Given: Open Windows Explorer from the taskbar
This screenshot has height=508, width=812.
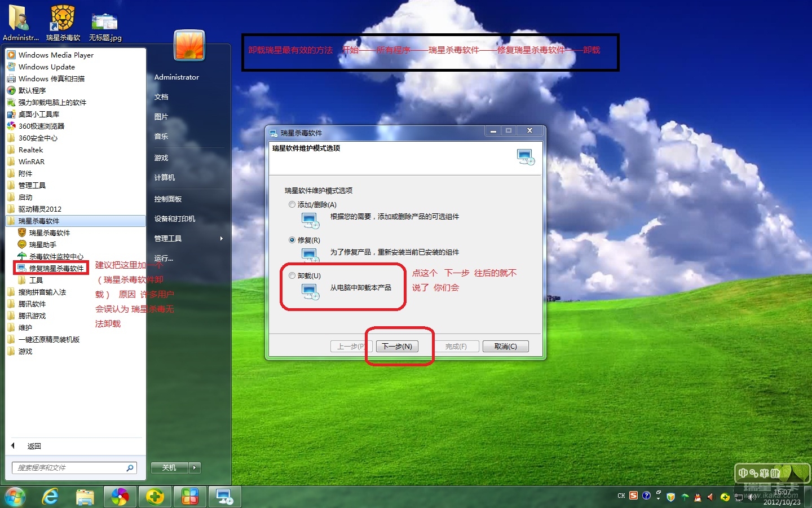Looking at the screenshot, I should click(x=85, y=497).
